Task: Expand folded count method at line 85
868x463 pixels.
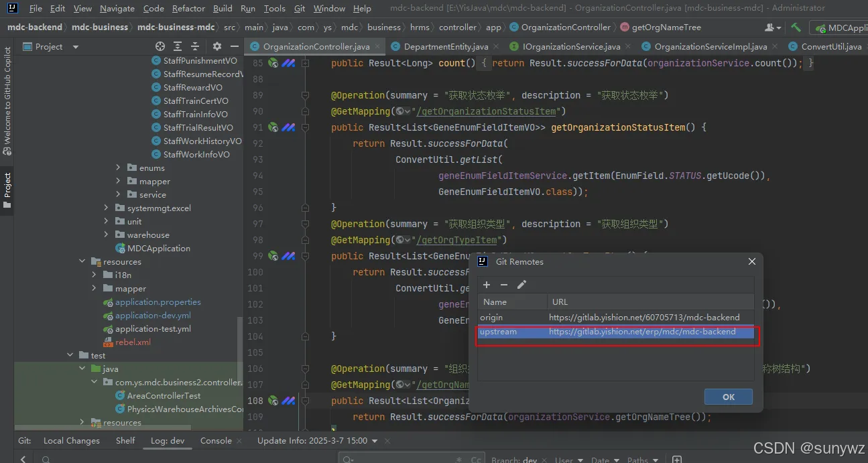Action: point(306,63)
